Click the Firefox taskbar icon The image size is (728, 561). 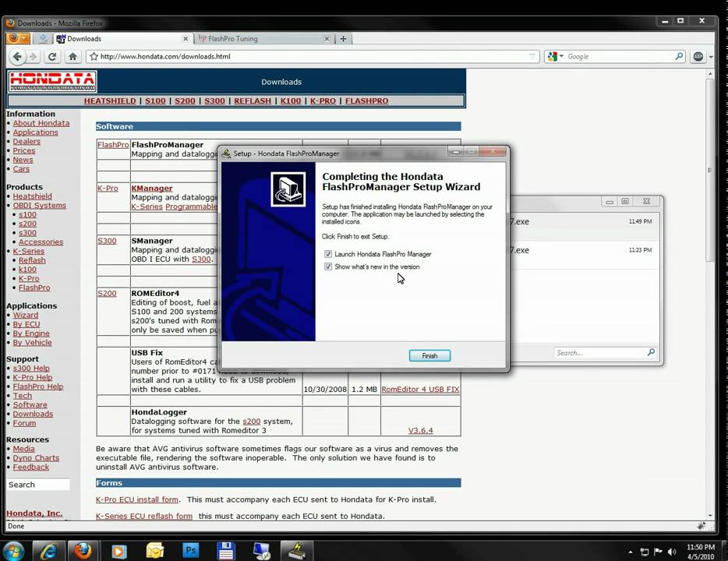pos(83,551)
